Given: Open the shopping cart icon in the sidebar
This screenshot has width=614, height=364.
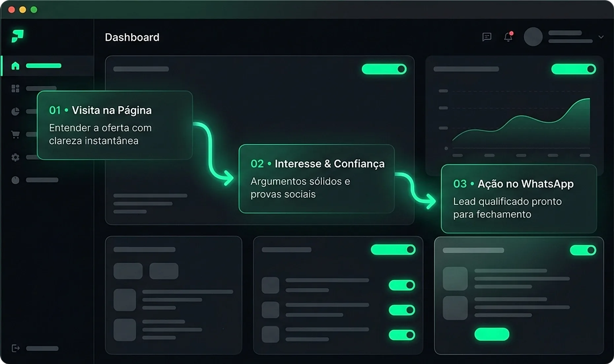Looking at the screenshot, I should (16, 134).
